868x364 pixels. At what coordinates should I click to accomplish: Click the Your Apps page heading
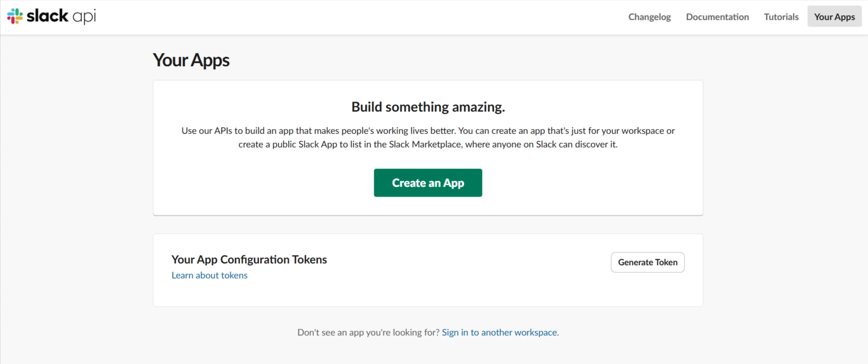[191, 60]
